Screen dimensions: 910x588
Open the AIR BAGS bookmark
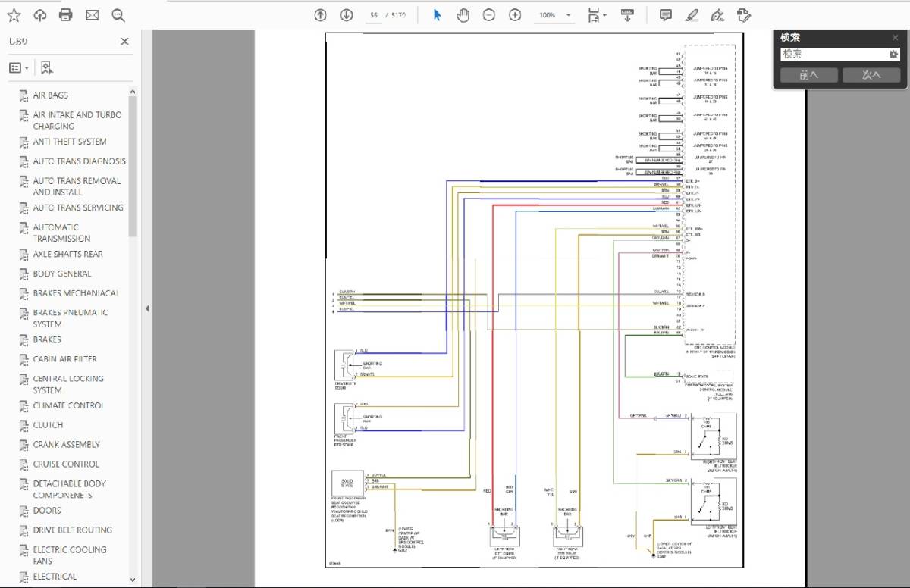50,95
